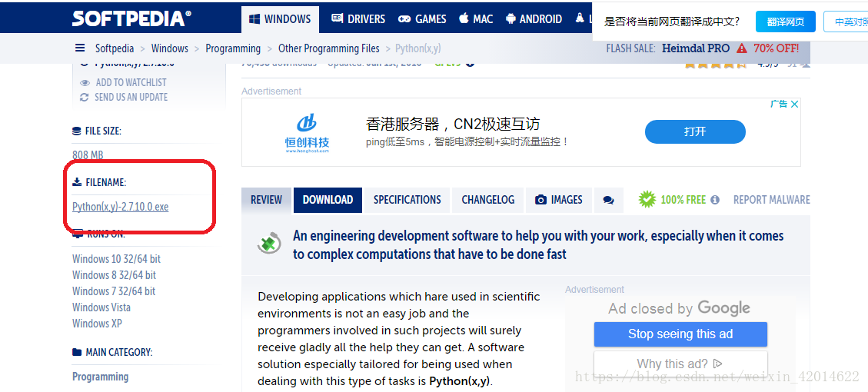The image size is (868, 392).
Task: Click the Python(x,y)-2.7.10.0.exe filename link
Action: coord(121,207)
